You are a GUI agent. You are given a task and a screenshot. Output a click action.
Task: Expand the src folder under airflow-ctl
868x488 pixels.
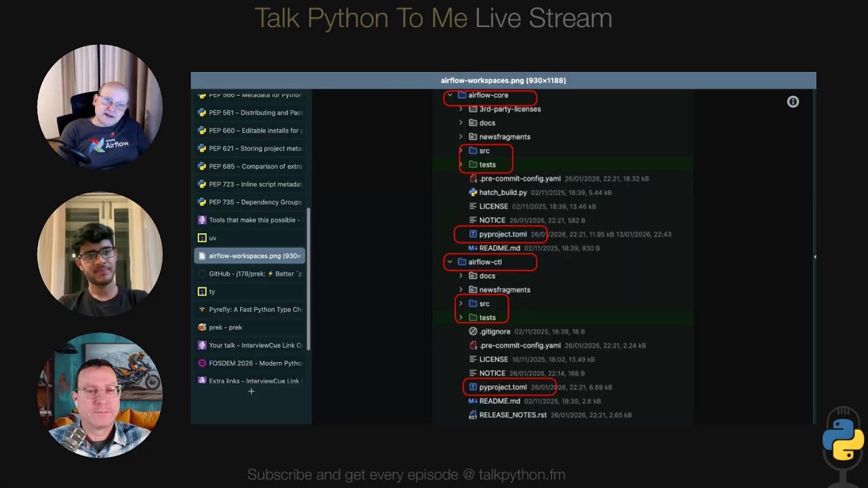(462, 303)
